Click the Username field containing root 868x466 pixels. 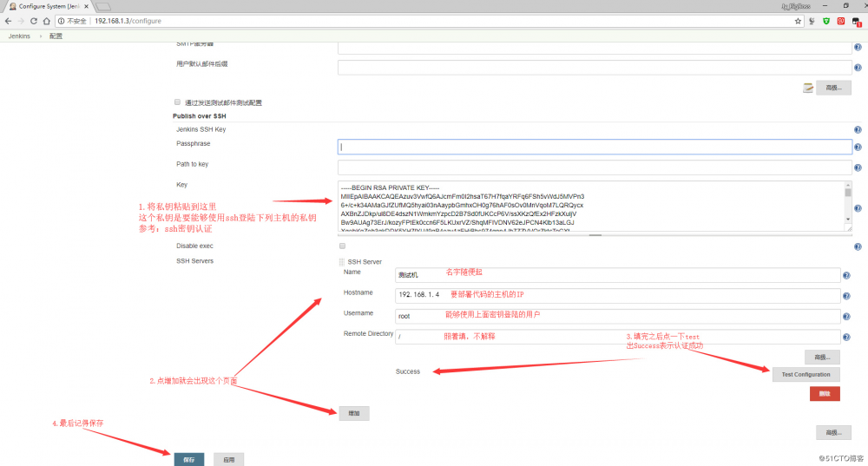[618, 316]
